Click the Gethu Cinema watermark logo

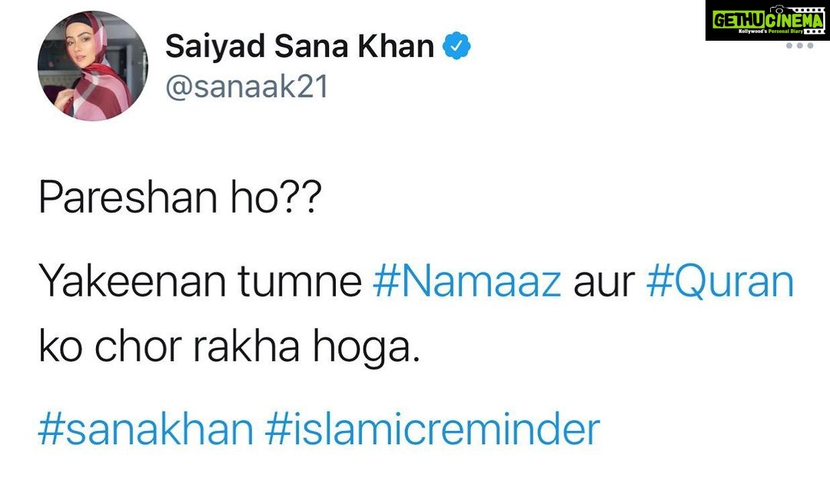768,20
